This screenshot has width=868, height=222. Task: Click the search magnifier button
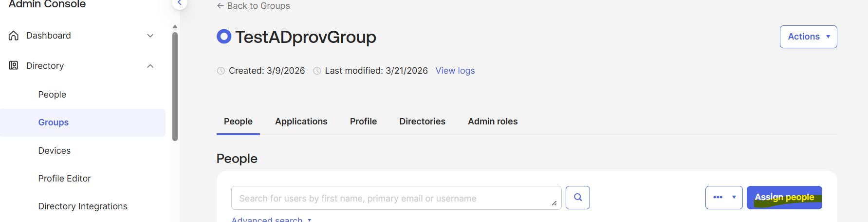pos(578,198)
